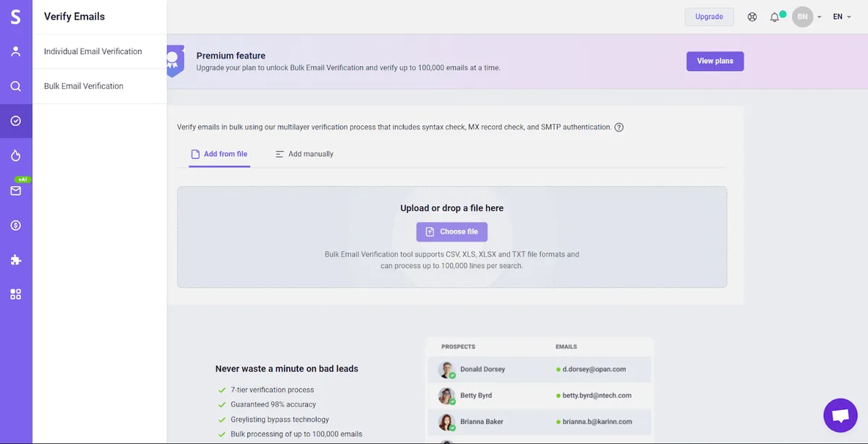Expand the BN account avatar dropdown
The height and width of the screenshot is (444, 868).
pyautogui.click(x=807, y=17)
